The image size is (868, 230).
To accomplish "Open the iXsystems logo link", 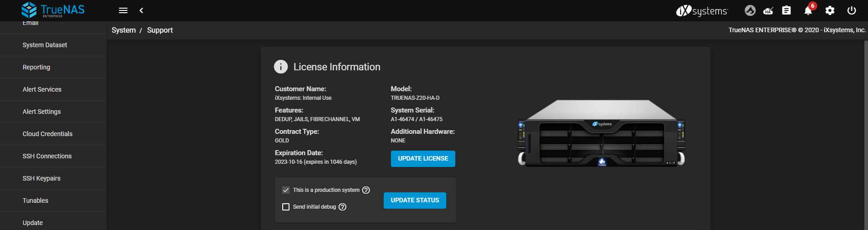I will pyautogui.click(x=702, y=10).
